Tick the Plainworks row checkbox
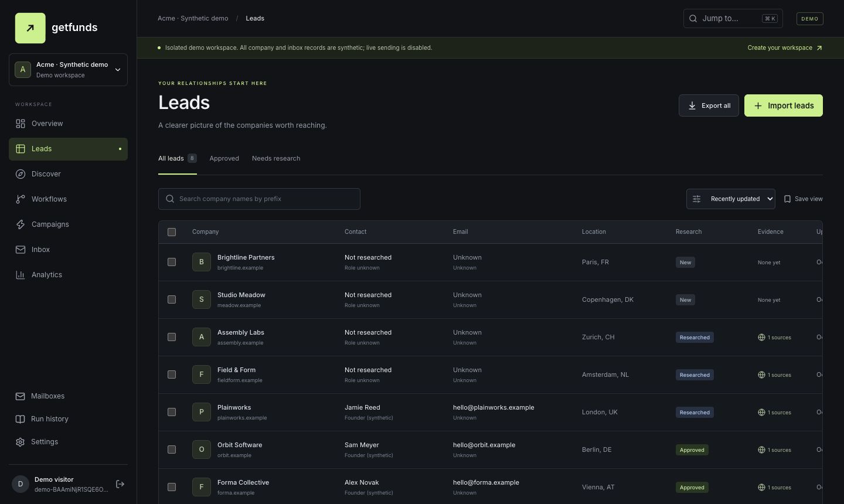 [172, 412]
